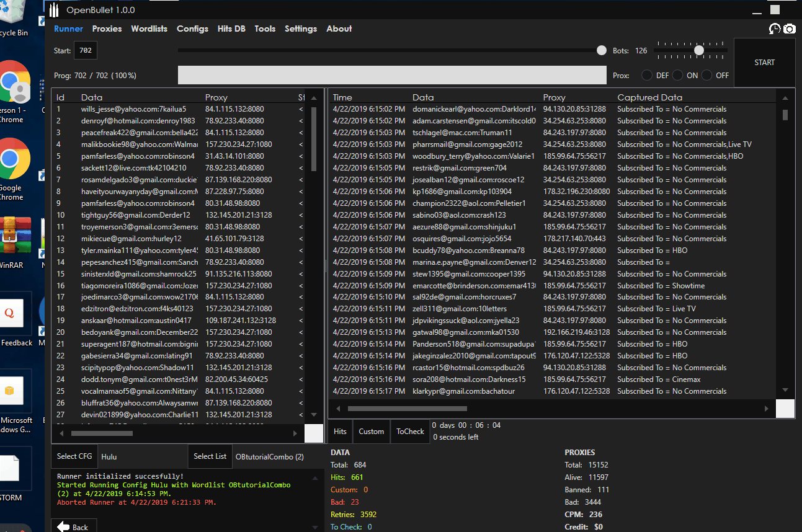Viewport: 802px width, 532px height.
Task: Click the START button
Action: click(x=764, y=63)
